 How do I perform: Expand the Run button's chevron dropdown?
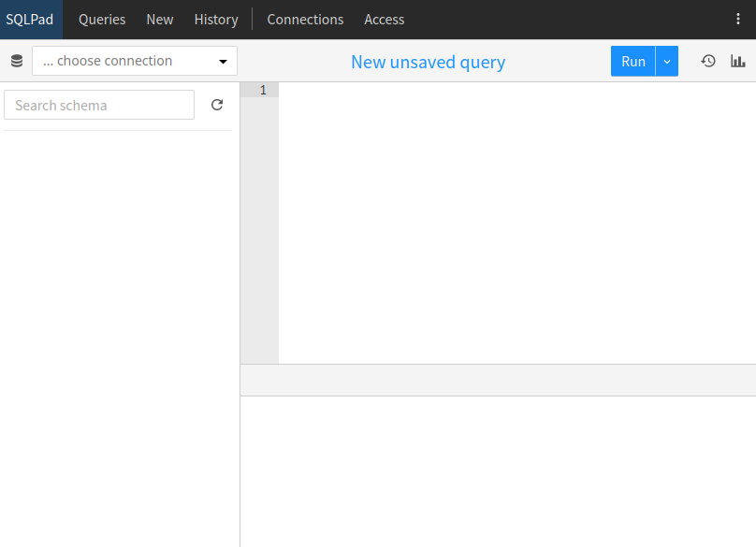coord(667,62)
